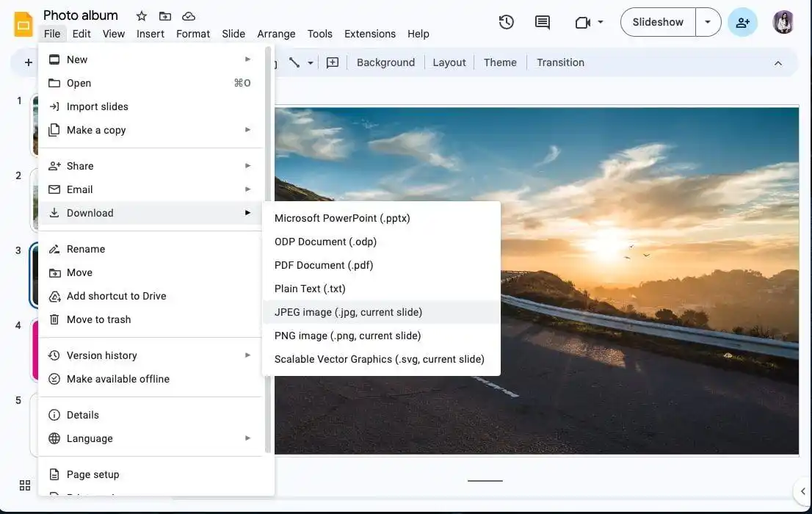Click the user profile avatar
The width and height of the screenshot is (812, 514).
click(783, 22)
